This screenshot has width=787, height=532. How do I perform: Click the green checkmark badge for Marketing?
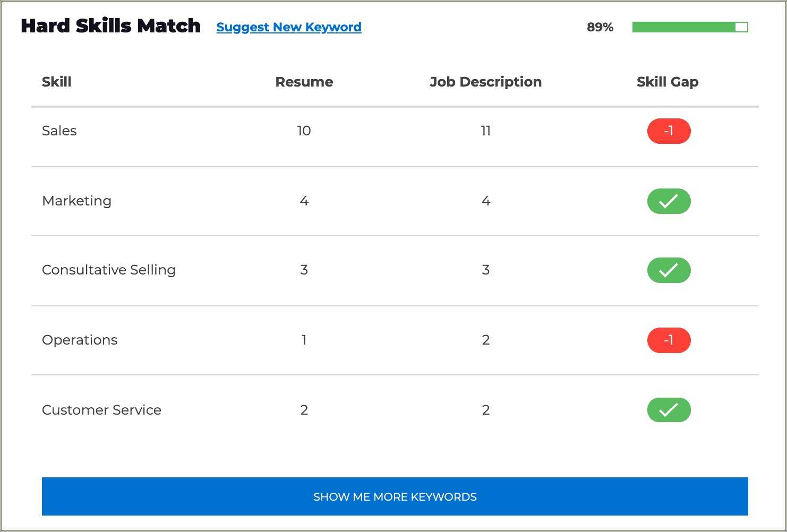click(x=669, y=201)
